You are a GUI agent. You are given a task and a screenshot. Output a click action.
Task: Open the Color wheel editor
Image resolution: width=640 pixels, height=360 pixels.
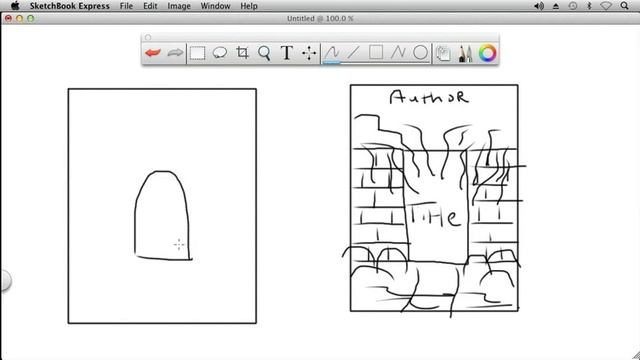(487, 53)
